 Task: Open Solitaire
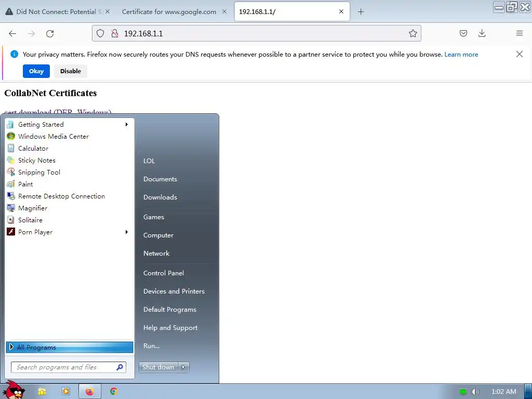point(70,220)
